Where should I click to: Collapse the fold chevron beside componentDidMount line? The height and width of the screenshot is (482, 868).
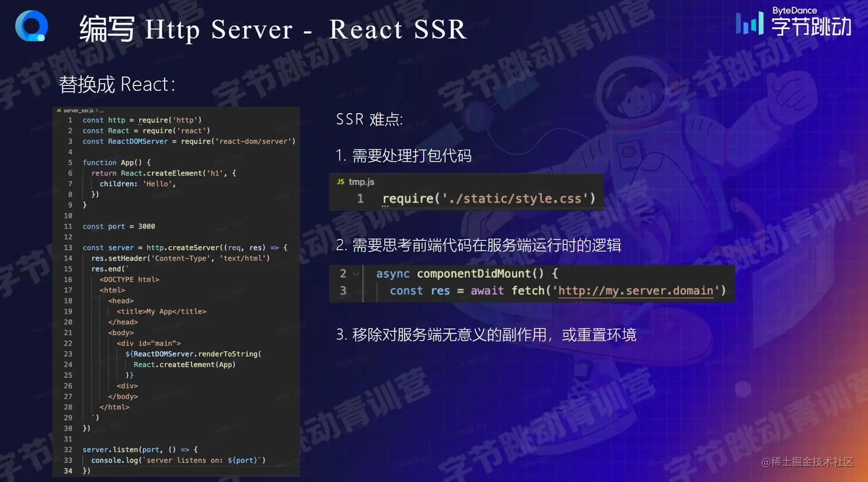click(x=356, y=274)
